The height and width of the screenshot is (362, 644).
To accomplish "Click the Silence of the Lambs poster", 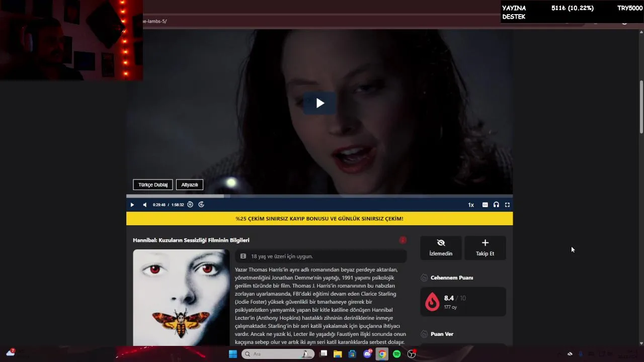I will pos(181,297).
